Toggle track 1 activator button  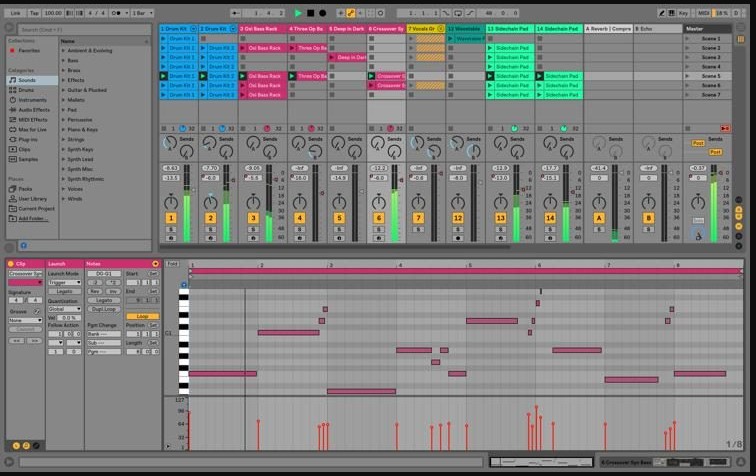coord(171,217)
